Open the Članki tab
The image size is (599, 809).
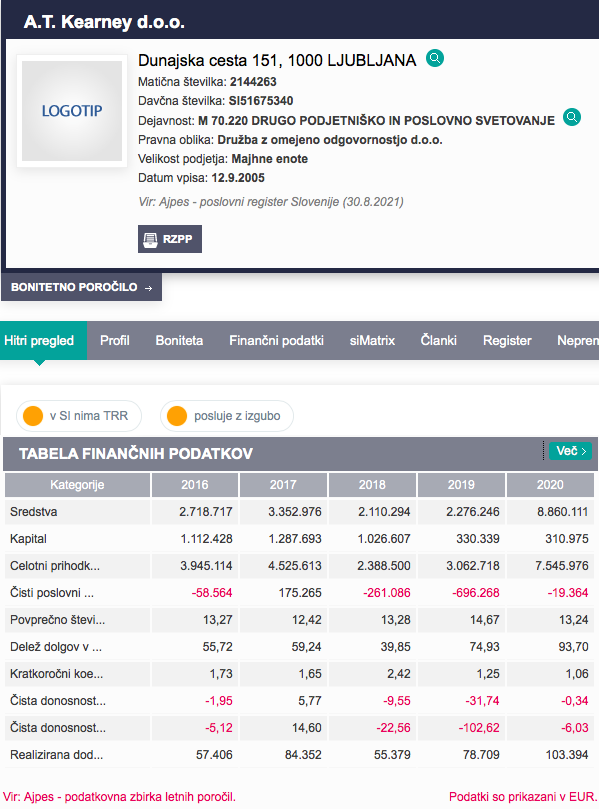(439, 341)
